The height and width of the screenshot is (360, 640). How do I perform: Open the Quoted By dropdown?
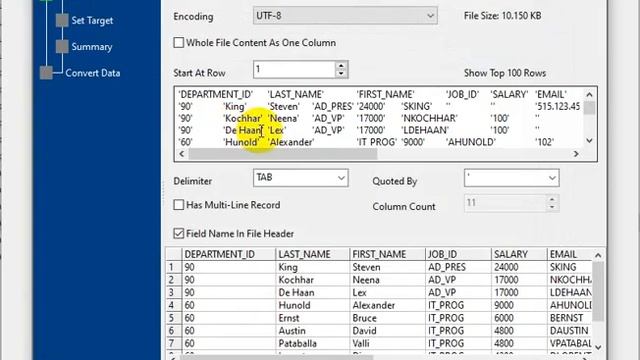(x=511, y=178)
